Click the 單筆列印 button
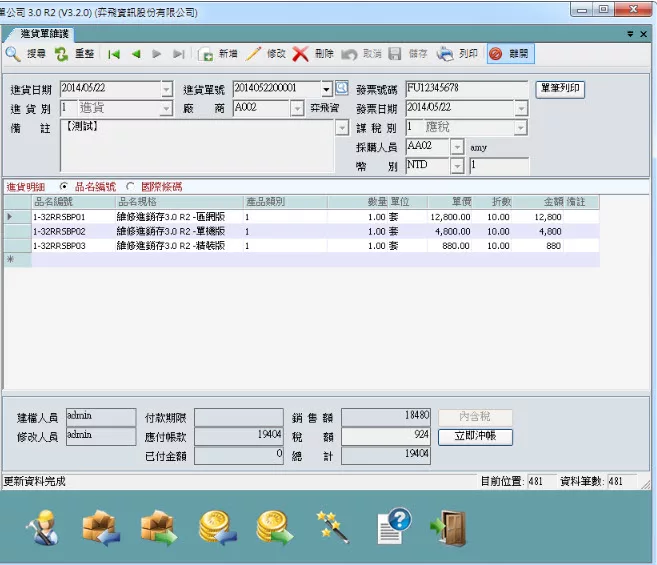 [560, 89]
